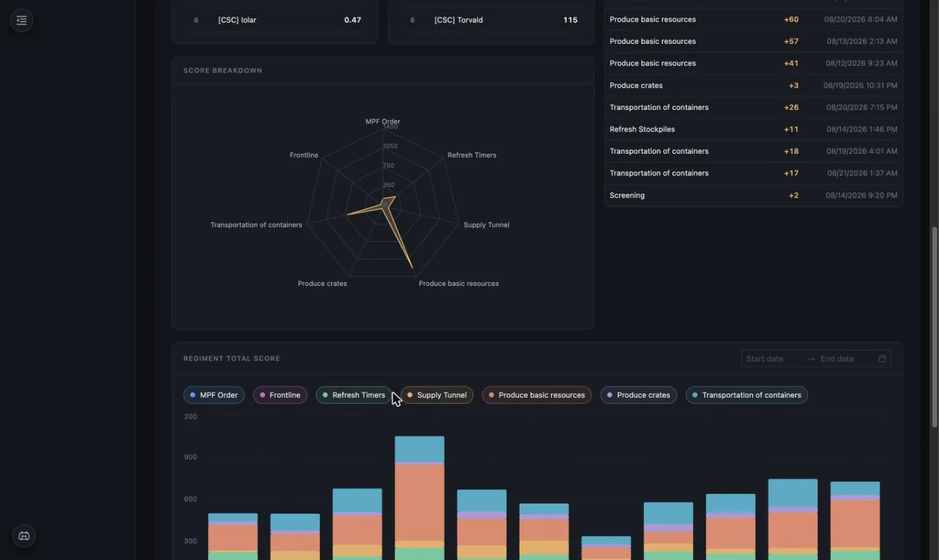
Task: Click the Discord icon at bottom left
Action: 24,536
